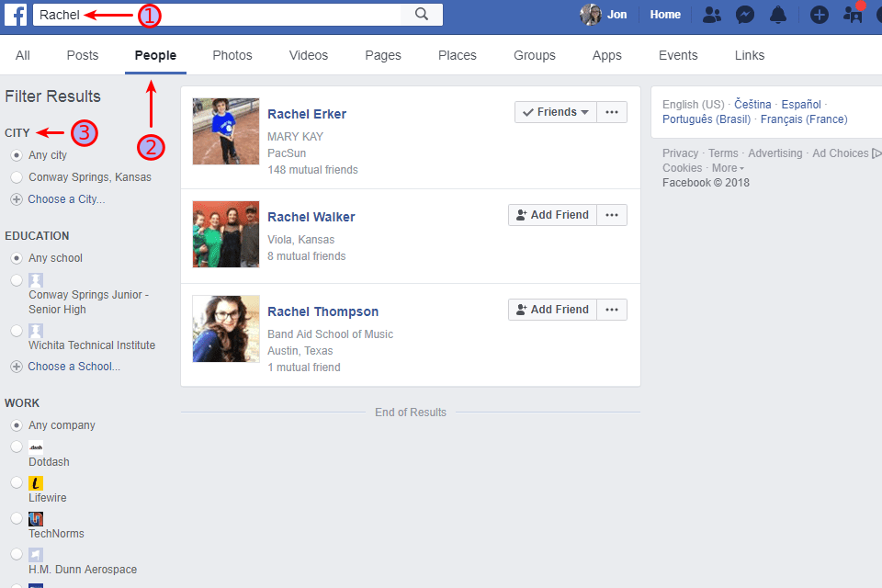Image resolution: width=882 pixels, height=588 pixels.
Task: Open more options for Rachel Thompson
Action: [612, 310]
